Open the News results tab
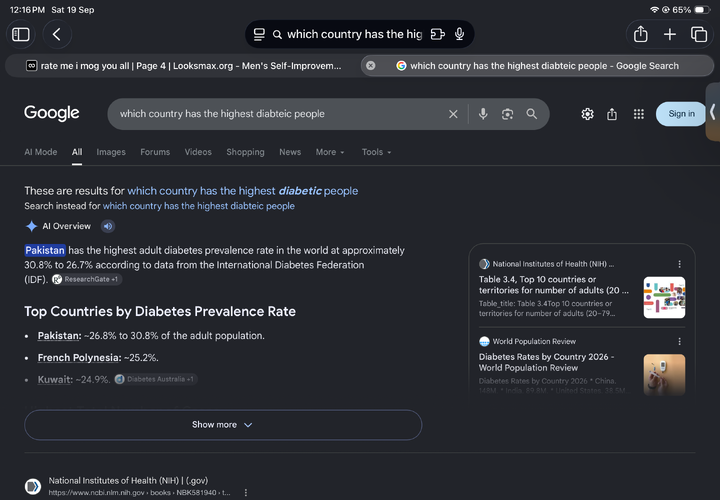720x500 pixels. click(290, 152)
